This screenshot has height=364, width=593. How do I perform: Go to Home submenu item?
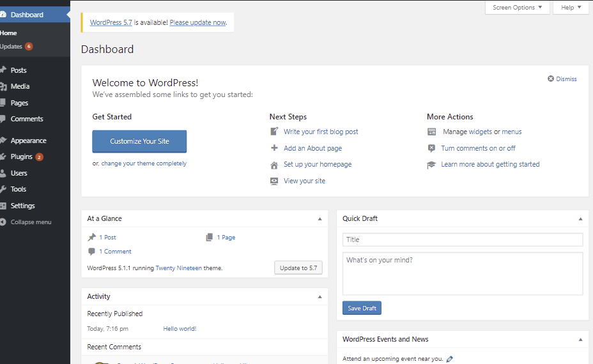click(x=8, y=33)
